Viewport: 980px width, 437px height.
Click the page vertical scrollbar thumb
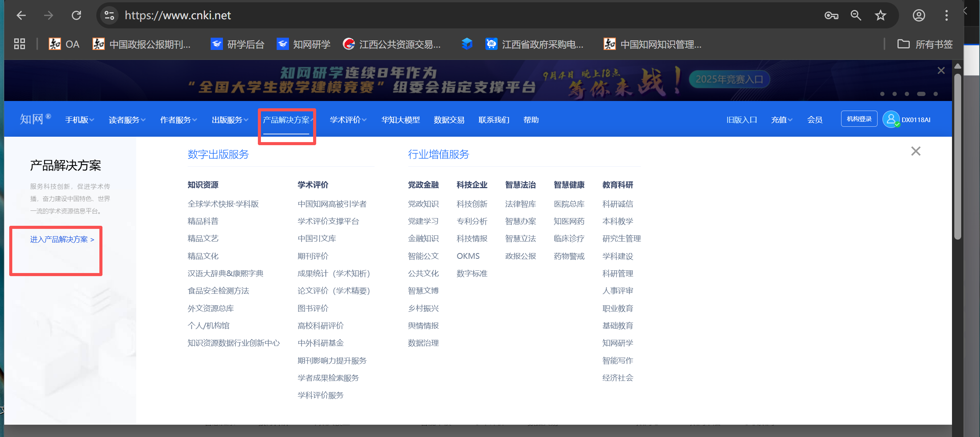click(958, 156)
